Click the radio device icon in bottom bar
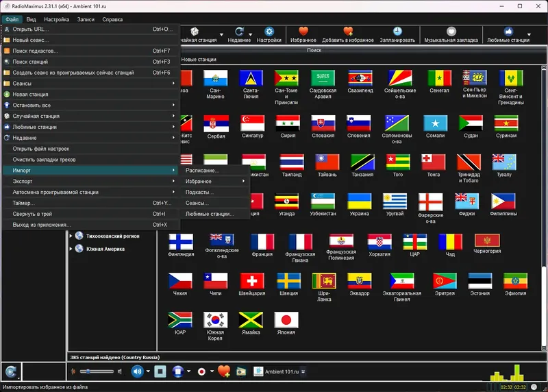The height and width of the screenshot is (392, 548). [x=241, y=371]
